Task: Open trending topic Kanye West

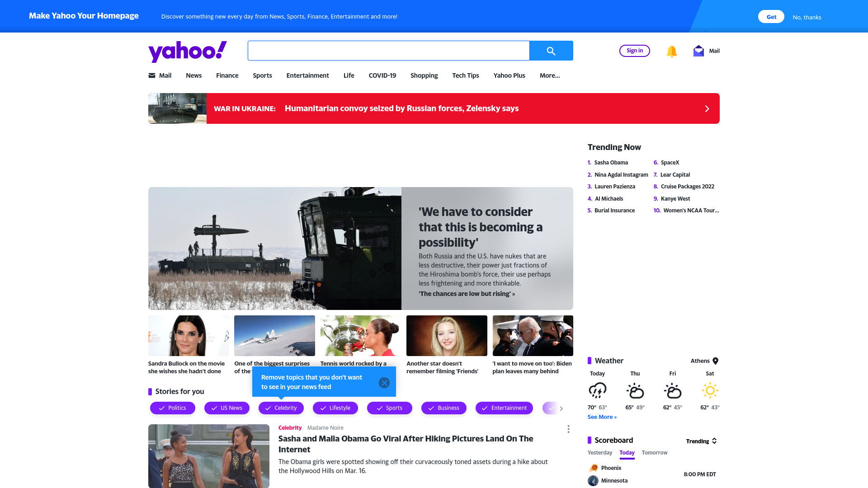Action: click(675, 199)
